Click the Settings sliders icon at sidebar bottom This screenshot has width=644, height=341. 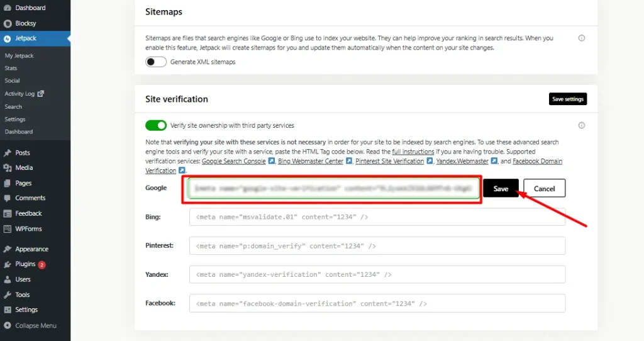pos(8,310)
